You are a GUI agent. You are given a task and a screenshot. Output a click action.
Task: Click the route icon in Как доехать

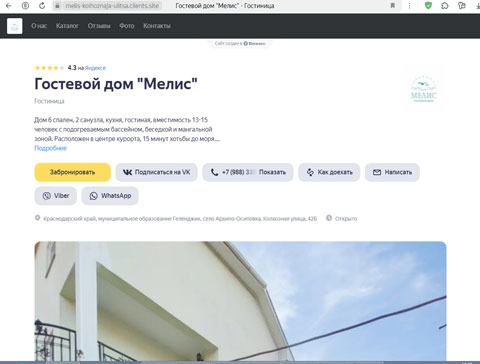(310, 172)
